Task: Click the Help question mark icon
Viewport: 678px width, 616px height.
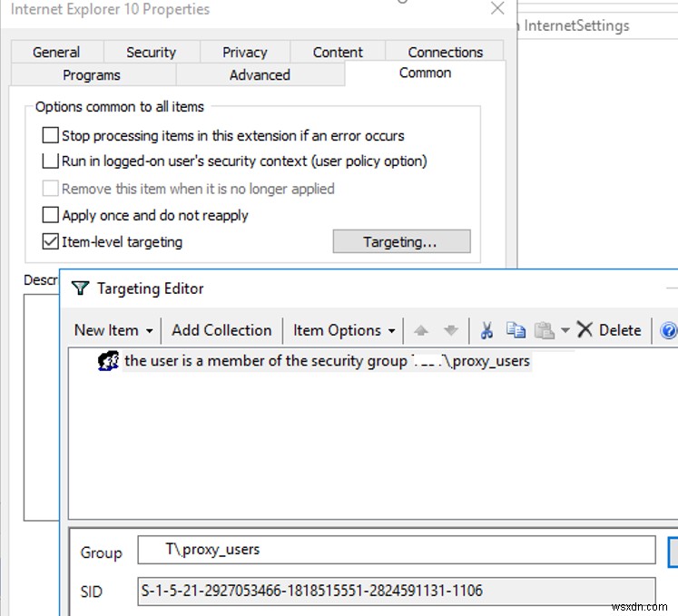Action: coord(669,331)
